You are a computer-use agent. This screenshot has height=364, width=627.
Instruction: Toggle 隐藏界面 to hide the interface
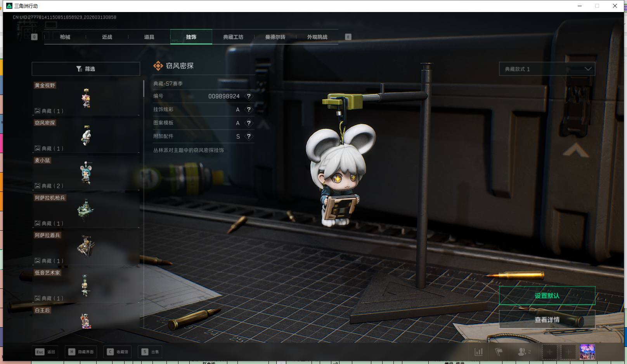(x=81, y=352)
